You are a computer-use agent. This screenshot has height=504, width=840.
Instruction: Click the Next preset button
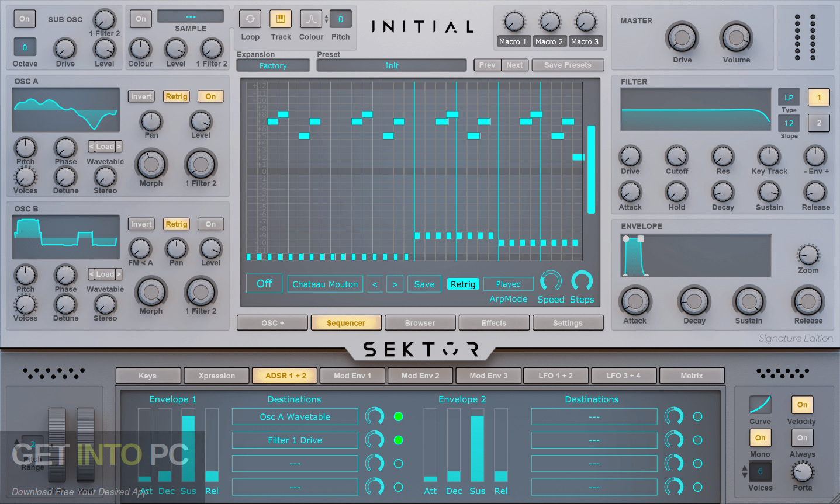[514, 65]
